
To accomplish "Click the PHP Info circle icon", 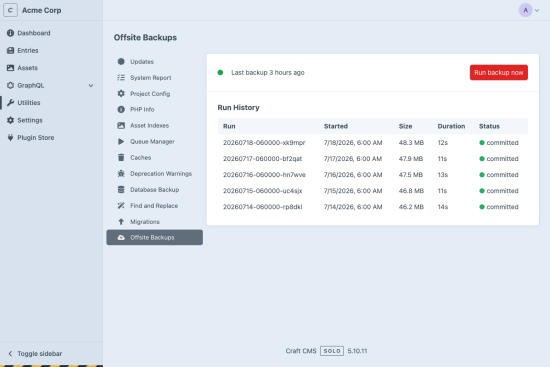I will [121, 109].
